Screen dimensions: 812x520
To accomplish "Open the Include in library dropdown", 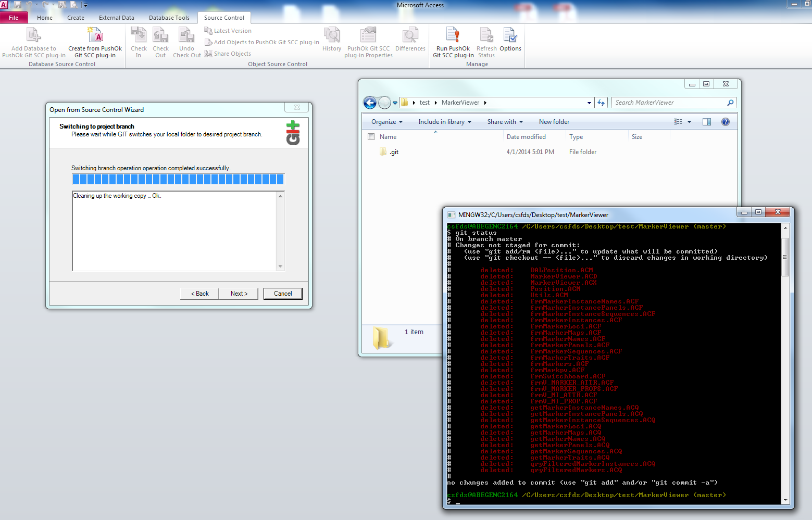I will (444, 122).
